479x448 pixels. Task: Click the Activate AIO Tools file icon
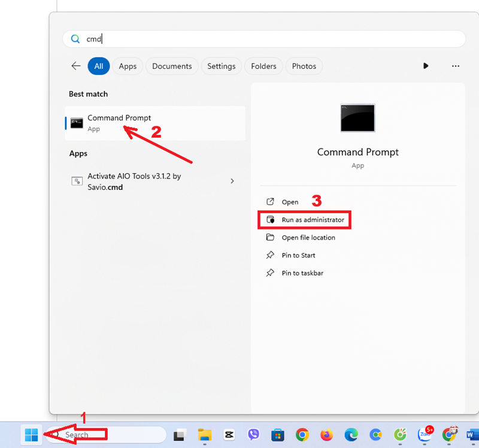point(77,181)
